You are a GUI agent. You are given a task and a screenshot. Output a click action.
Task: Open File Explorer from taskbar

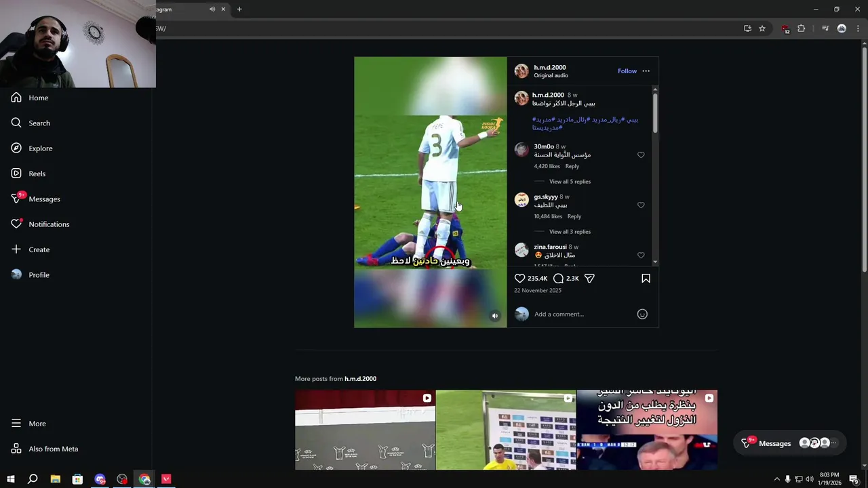[x=56, y=479]
